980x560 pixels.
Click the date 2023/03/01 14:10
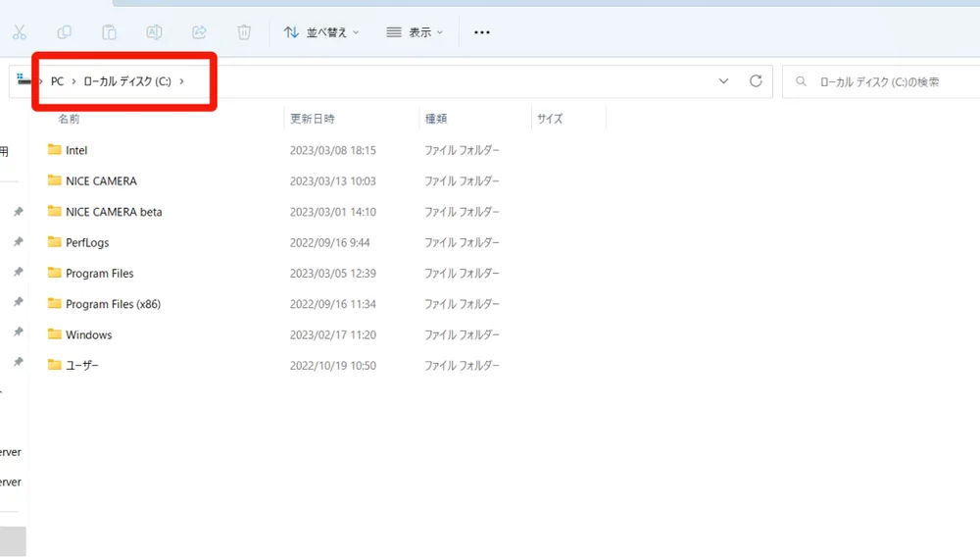(x=333, y=212)
